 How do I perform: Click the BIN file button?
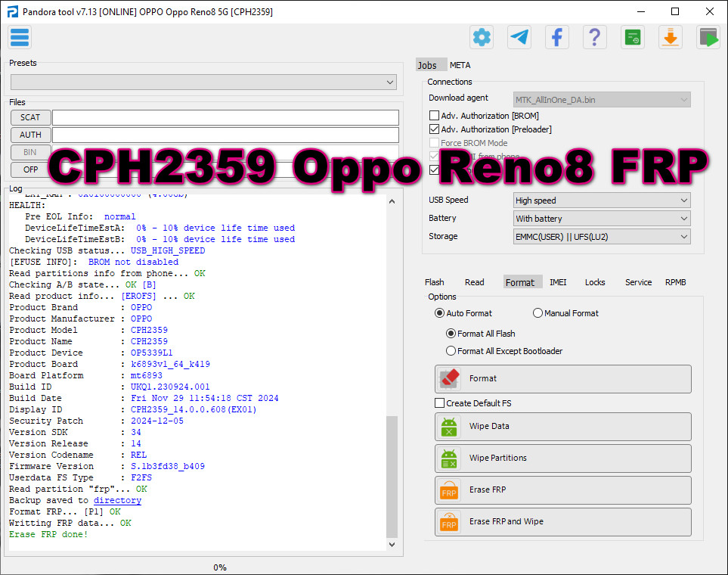(x=30, y=152)
